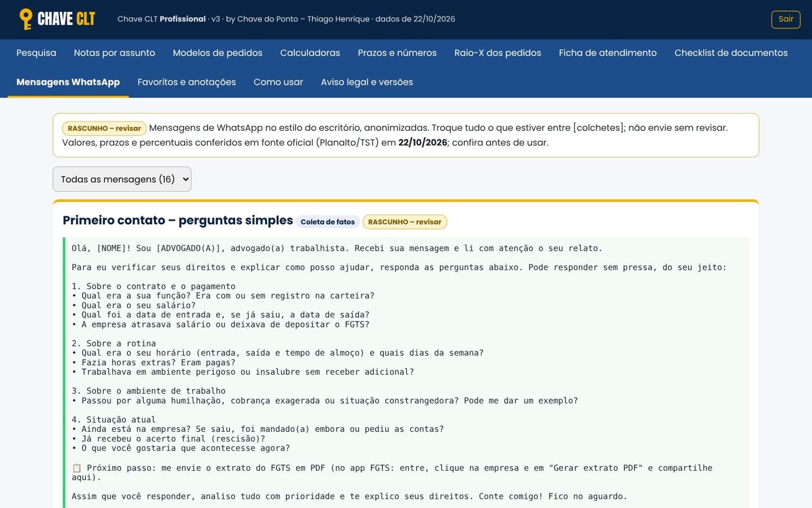Screen dimensions: 812x508
Task: Select the Mensagens WhatsApp tab
Action: point(68,82)
